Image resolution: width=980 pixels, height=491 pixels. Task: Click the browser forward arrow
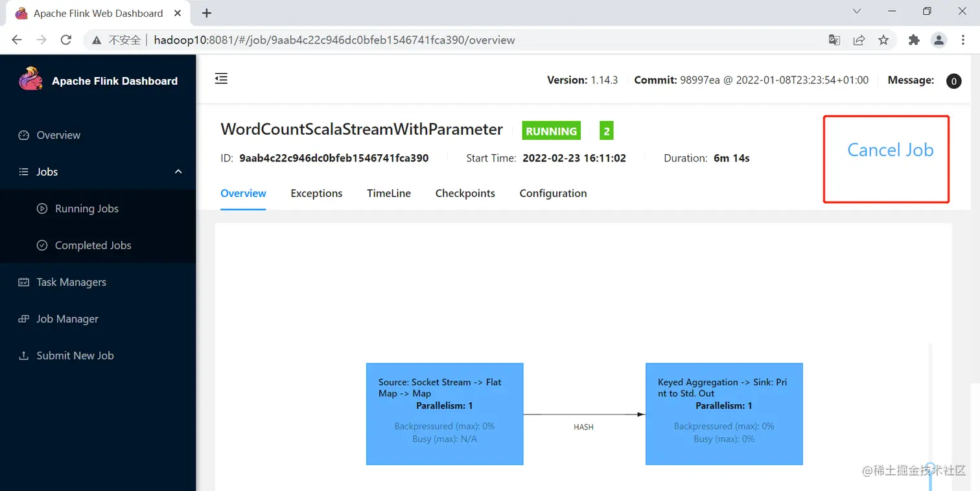pyautogui.click(x=41, y=40)
